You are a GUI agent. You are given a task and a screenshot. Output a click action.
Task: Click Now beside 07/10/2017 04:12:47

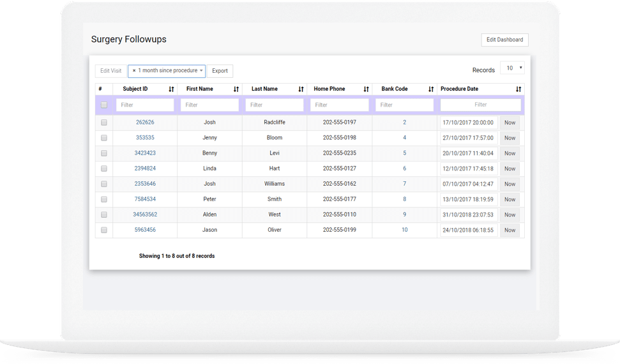[x=510, y=185]
